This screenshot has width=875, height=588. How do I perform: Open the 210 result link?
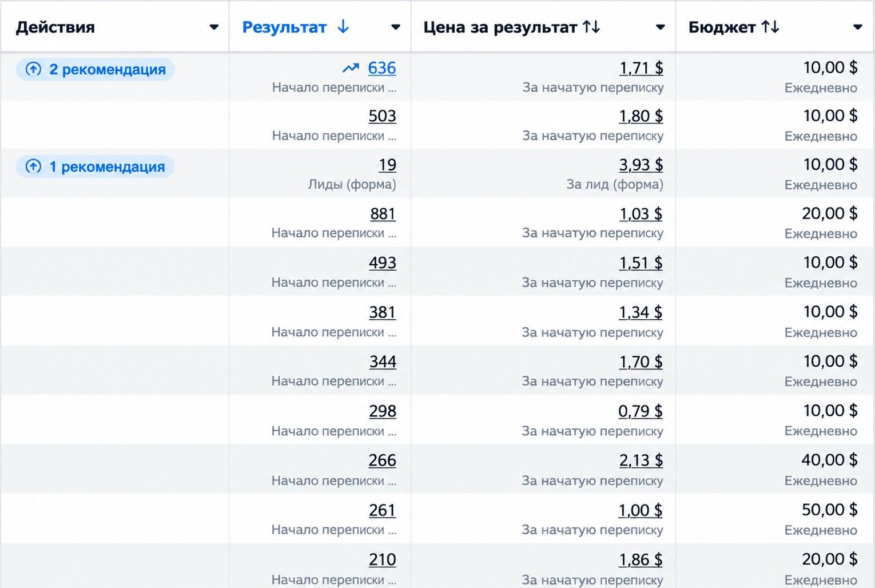click(x=383, y=559)
